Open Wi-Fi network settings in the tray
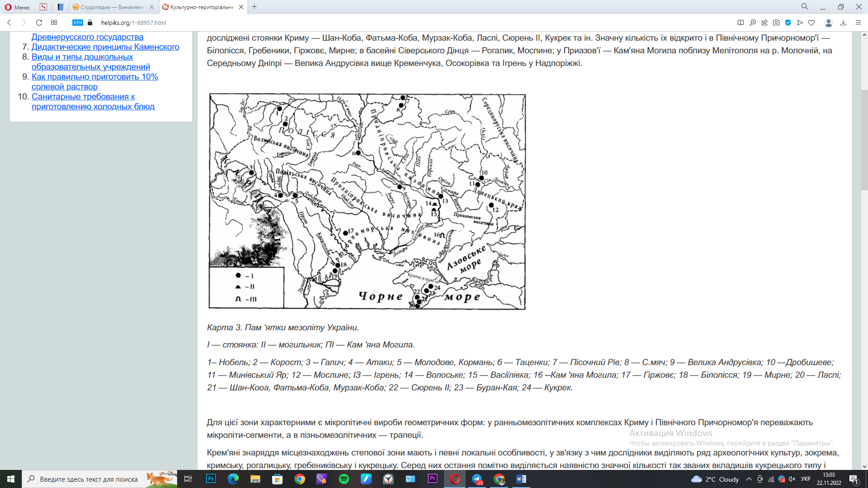Viewport: 868px width, 488px height. [771, 479]
